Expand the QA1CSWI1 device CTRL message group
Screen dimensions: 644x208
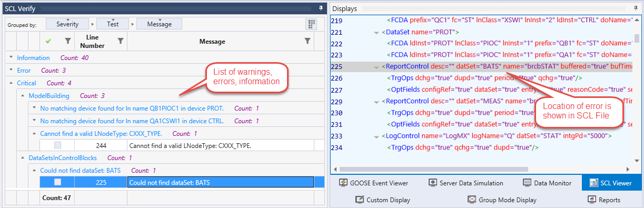click(x=34, y=121)
